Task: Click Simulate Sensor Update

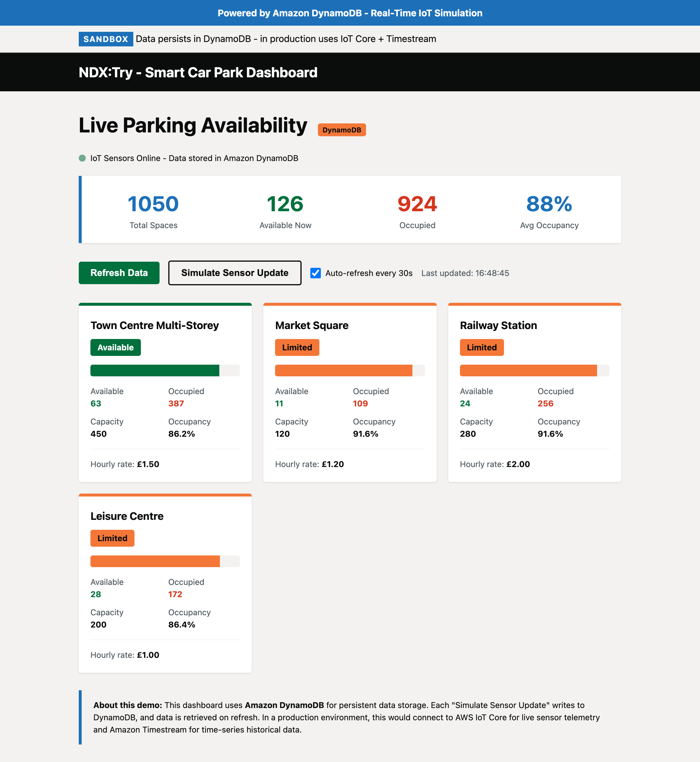Action: click(x=235, y=273)
